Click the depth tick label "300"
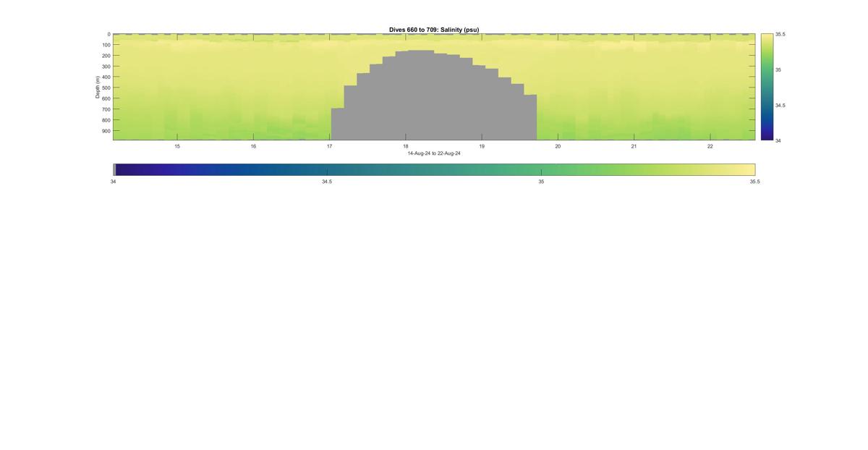 click(106, 67)
